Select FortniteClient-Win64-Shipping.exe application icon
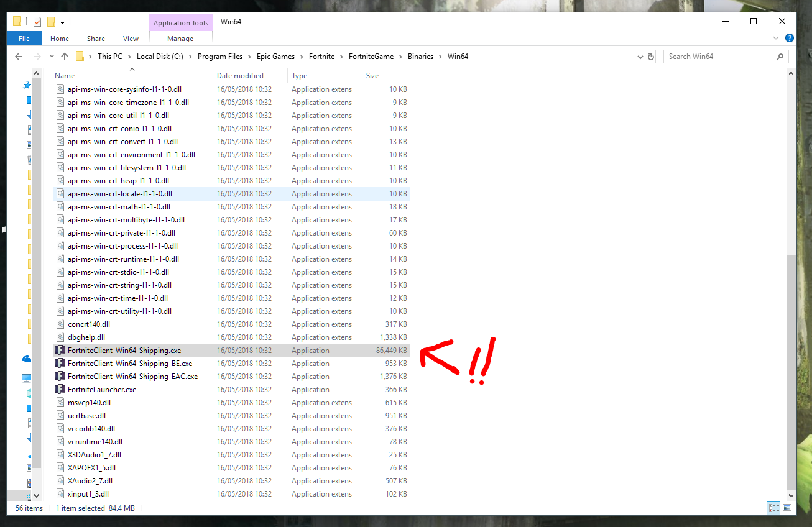 (60, 350)
